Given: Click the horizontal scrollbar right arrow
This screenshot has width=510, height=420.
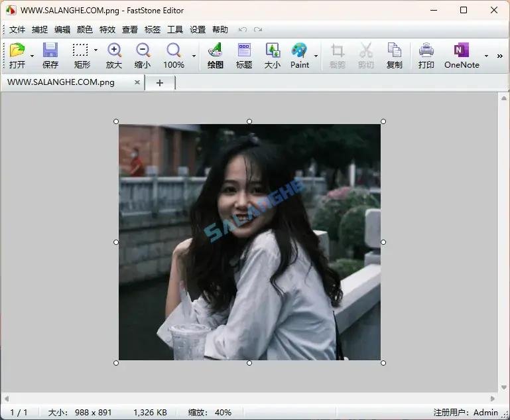Looking at the screenshot, I should point(493,399).
